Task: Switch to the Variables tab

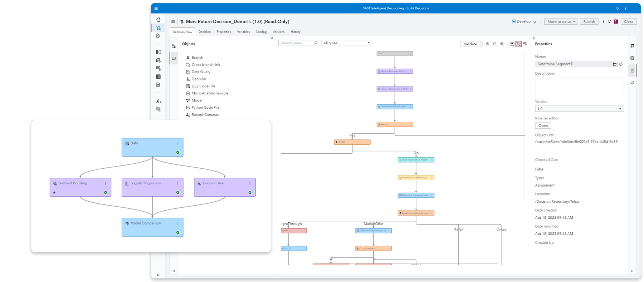Action: [x=243, y=32]
